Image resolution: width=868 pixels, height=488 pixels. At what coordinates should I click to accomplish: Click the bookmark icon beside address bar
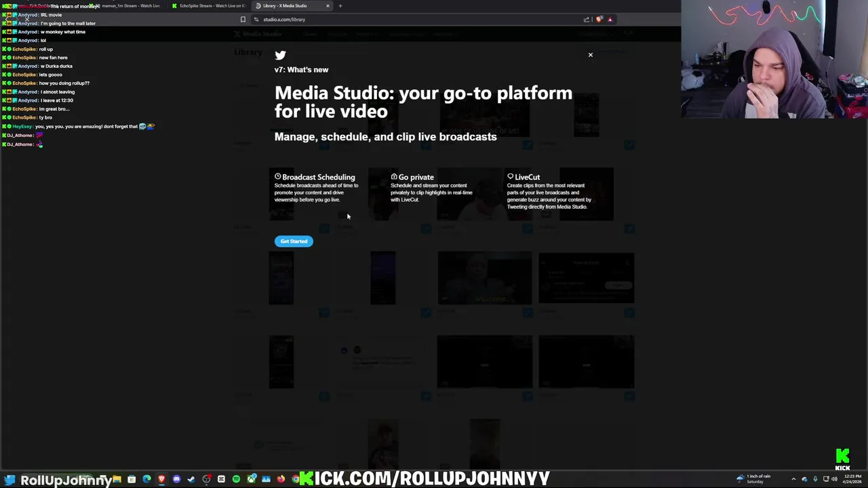243,19
